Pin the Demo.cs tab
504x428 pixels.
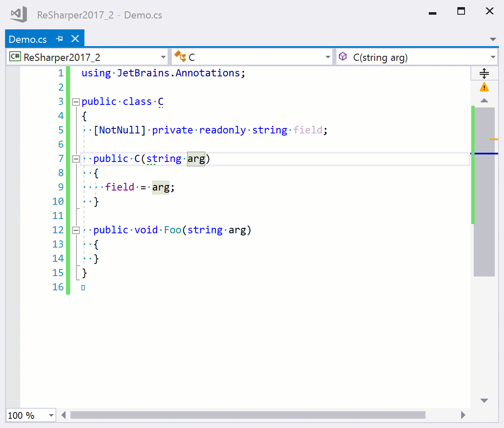click(x=60, y=39)
